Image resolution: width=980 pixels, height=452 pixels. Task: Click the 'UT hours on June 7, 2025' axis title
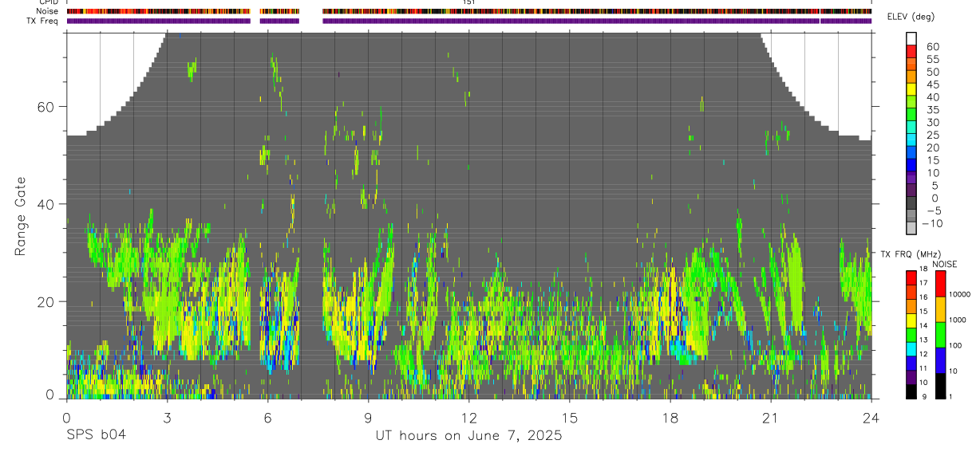click(x=468, y=436)
